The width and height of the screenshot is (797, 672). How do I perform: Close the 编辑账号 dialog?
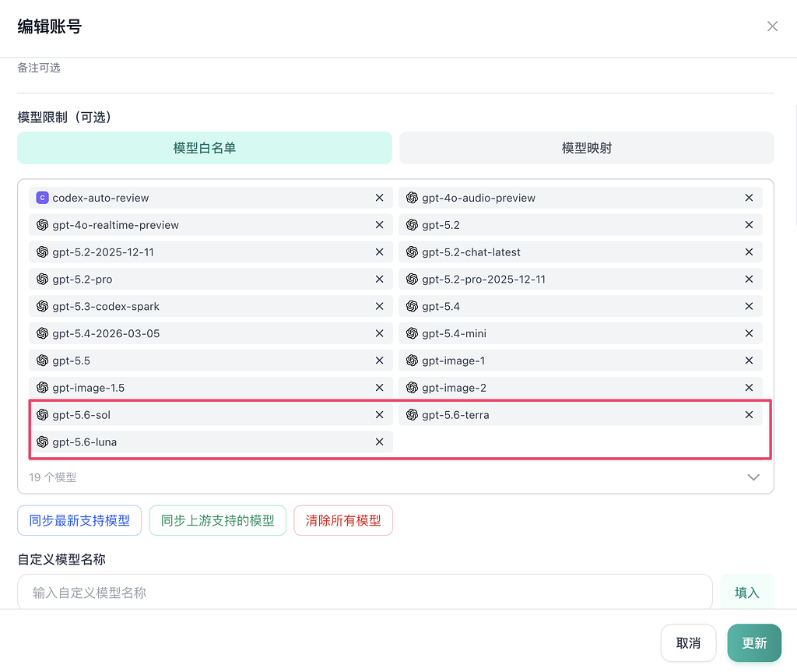772,26
